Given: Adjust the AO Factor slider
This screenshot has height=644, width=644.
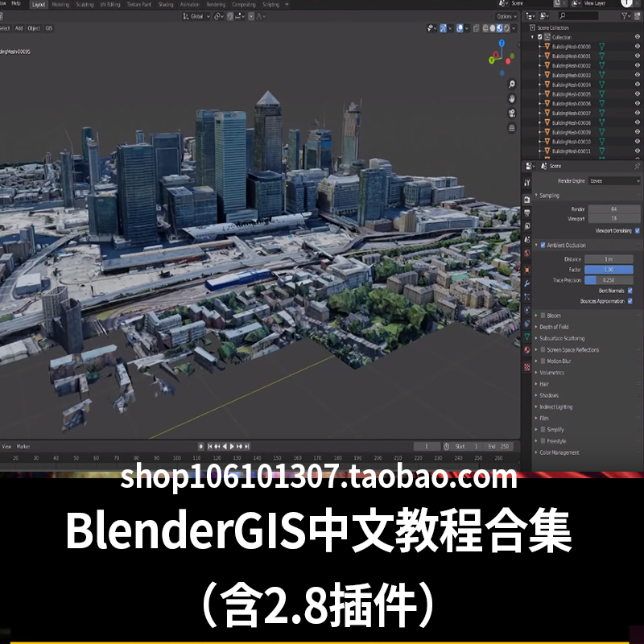Looking at the screenshot, I should pyautogui.click(x=609, y=270).
